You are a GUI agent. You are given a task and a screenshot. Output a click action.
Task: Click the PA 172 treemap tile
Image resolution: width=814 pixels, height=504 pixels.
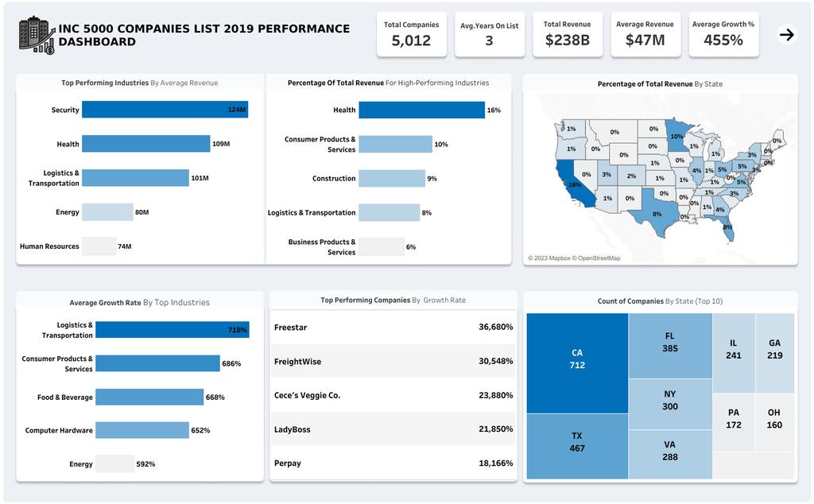[734, 422]
